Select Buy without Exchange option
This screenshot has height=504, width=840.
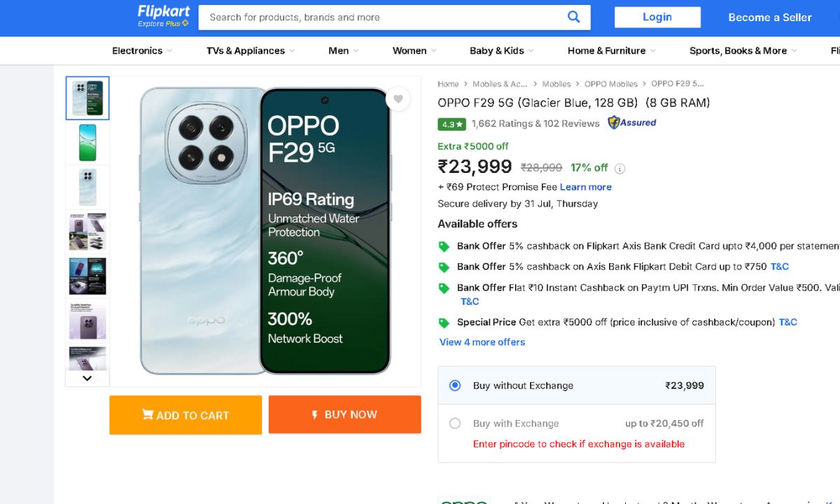pos(455,386)
